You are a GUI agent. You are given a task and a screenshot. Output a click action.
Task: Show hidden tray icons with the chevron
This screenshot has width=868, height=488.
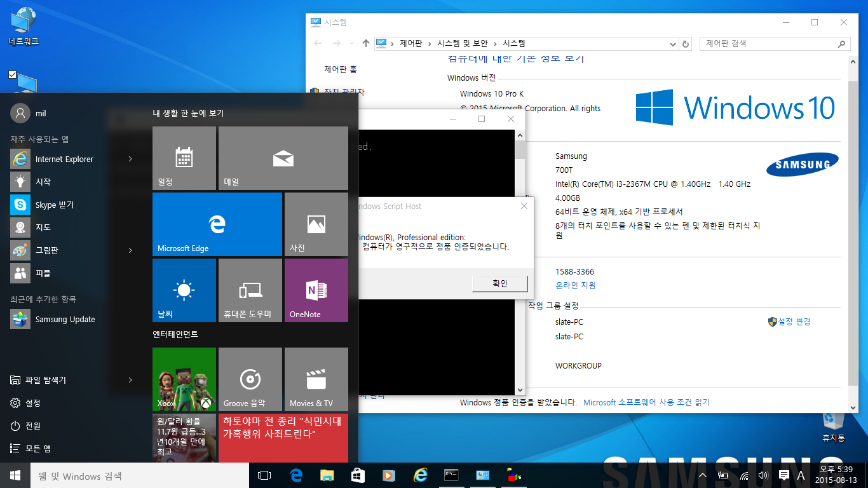[703, 475]
